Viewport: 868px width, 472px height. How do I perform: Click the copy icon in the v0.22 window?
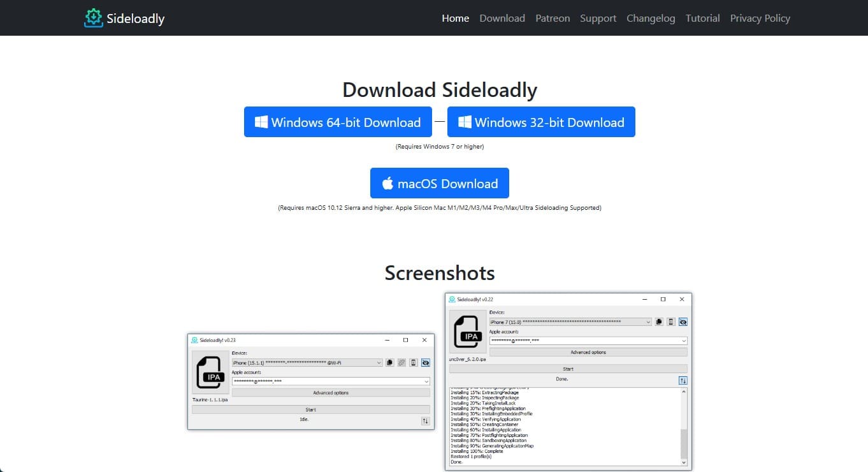click(659, 322)
